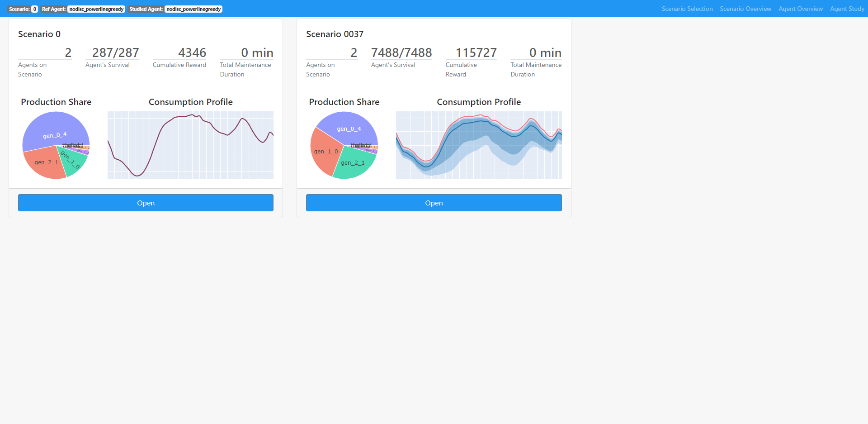Go to Scenario Selection tab
The image size is (868, 424).
tap(687, 9)
